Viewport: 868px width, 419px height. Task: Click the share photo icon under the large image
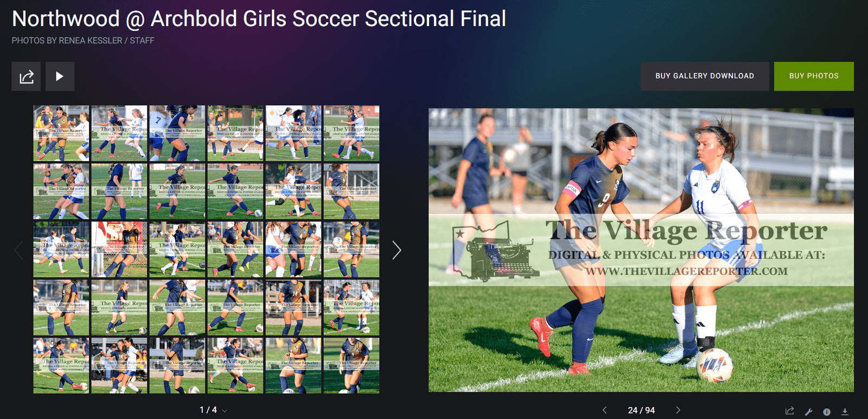(790, 411)
